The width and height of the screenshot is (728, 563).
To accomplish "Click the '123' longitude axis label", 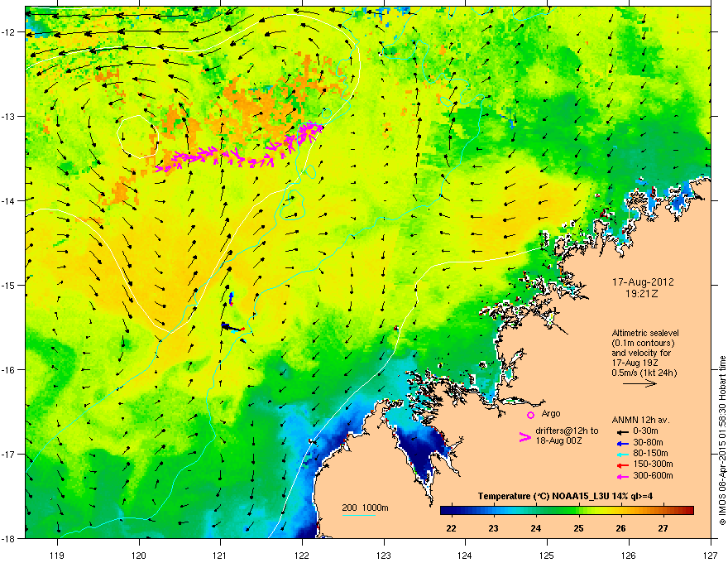I will coord(384,555).
